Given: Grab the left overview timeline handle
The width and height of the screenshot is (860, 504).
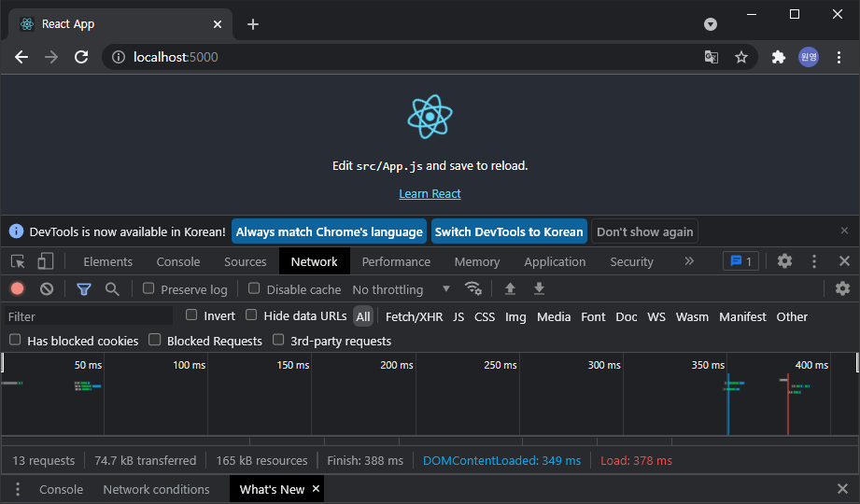Looking at the screenshot, I should point(3,362).
